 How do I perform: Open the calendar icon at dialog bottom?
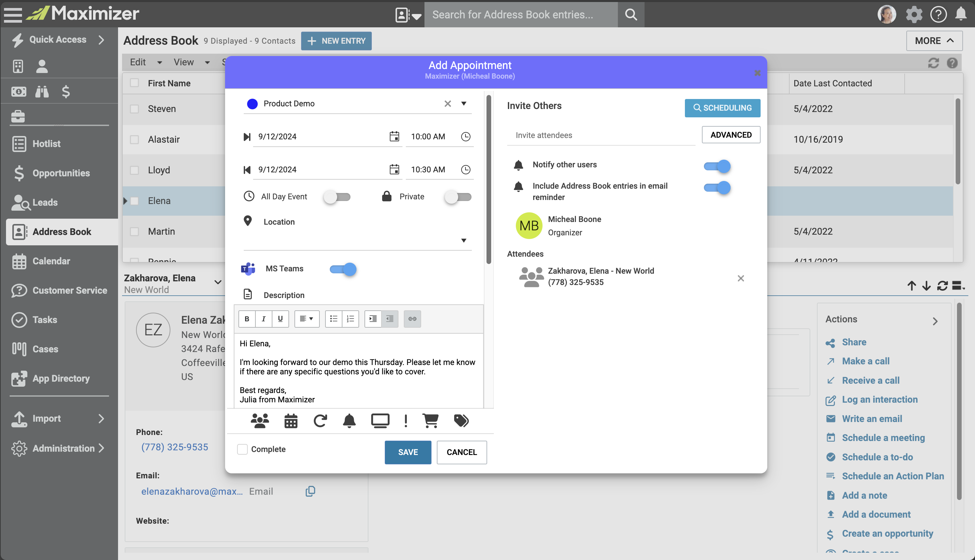pyautogui.click(x=291, y=421)
